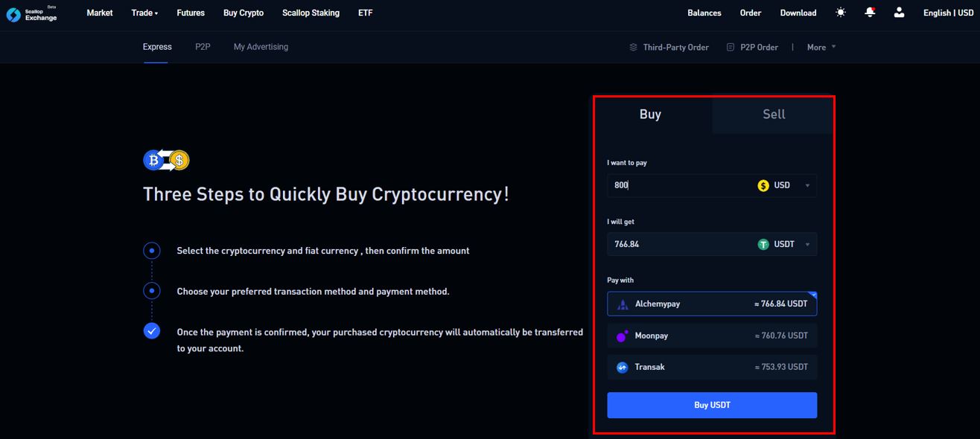Expand the More dropdown menu
This screenshot has height=439, width=980.
pos(821,47)
